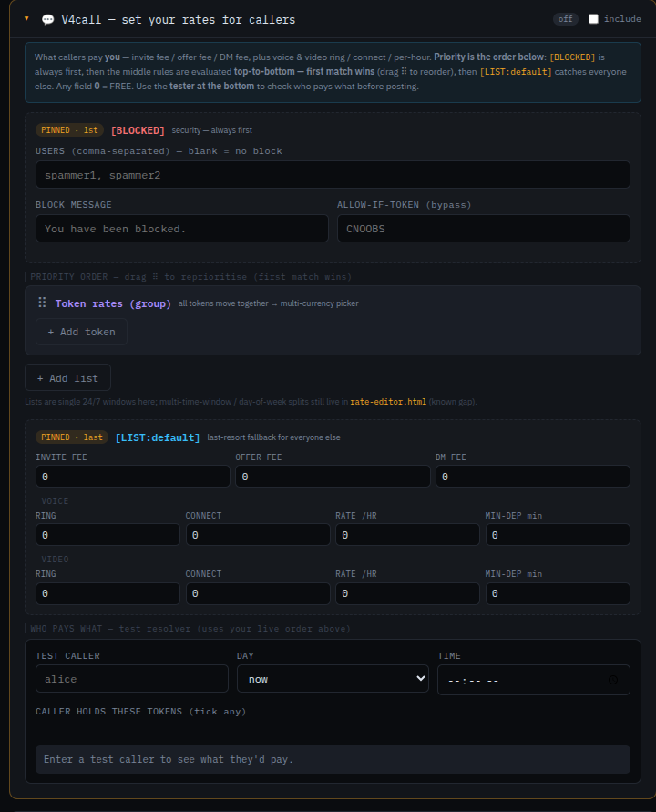Click the PINNED last badge
Viewport: 656px width, 812px height.
72,437
